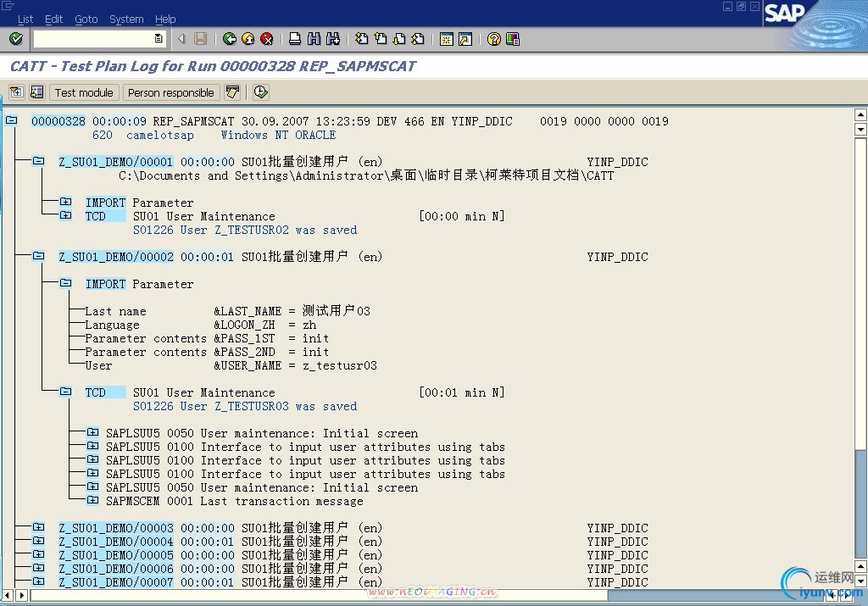Print the log with the printer icon
Viewport: 868px width, 606px height.
295,39
